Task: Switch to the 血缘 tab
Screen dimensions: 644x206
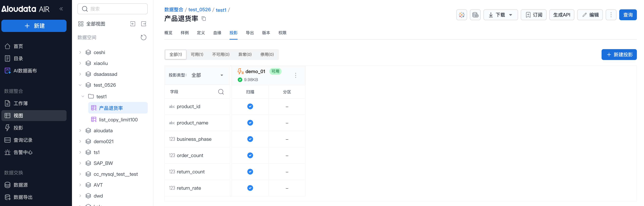Action: tap(217, 33)
